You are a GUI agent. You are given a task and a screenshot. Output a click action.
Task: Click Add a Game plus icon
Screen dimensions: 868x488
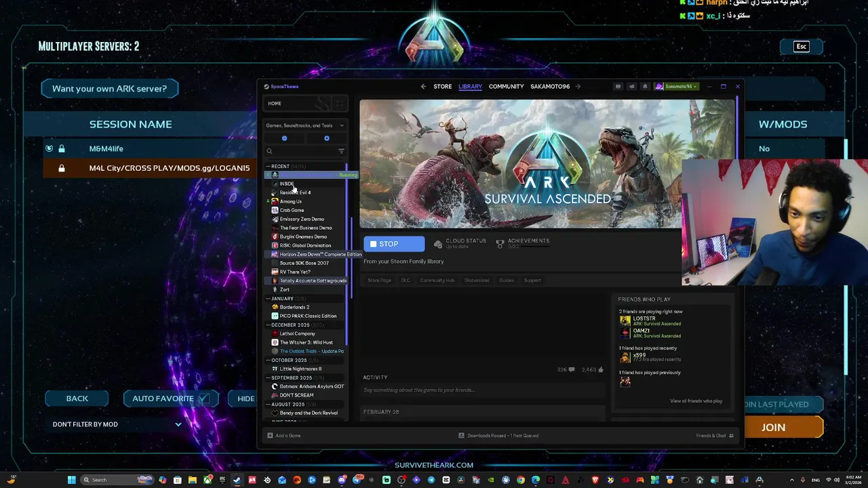[x=270, y=436]
